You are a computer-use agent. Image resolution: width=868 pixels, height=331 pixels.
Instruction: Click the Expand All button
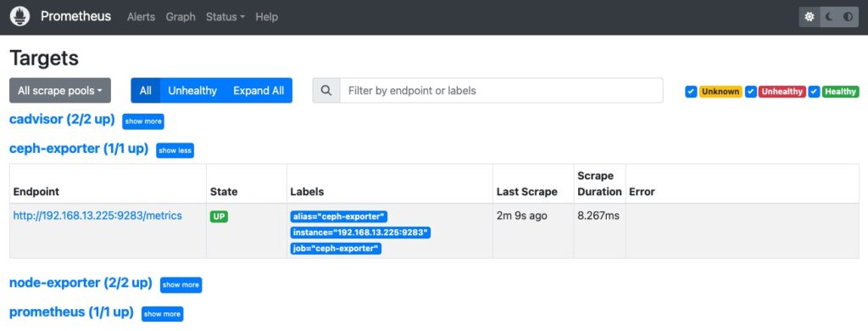point(259,90)
